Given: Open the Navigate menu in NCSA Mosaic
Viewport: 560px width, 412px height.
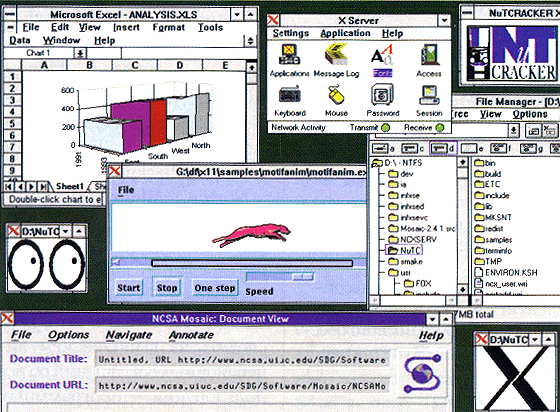Looking at the screenshot, I should pyautogui.click(x=129, y=335).
